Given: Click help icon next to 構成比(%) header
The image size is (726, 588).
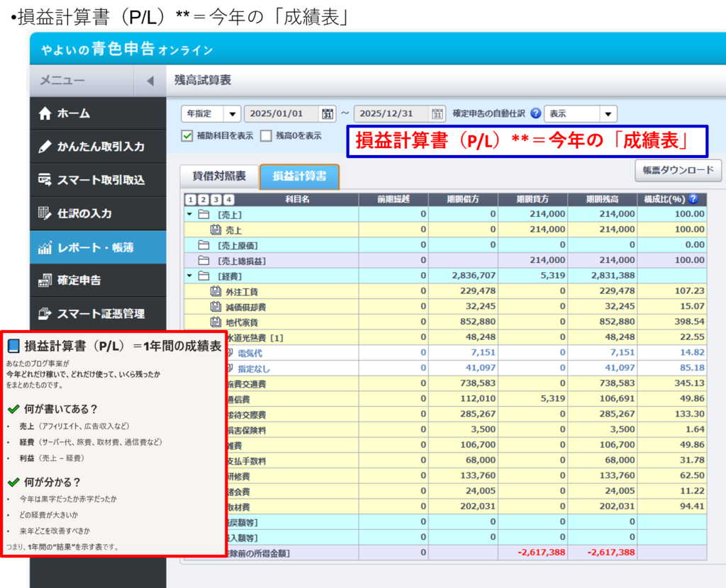Looking at the screenshot, I should click(x=693, y=200).
